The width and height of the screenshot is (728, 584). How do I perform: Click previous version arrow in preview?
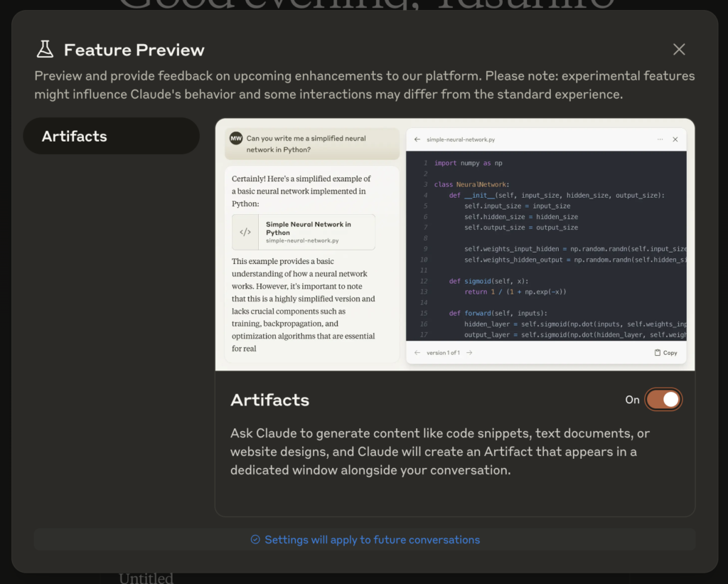[x=417, y=353]
